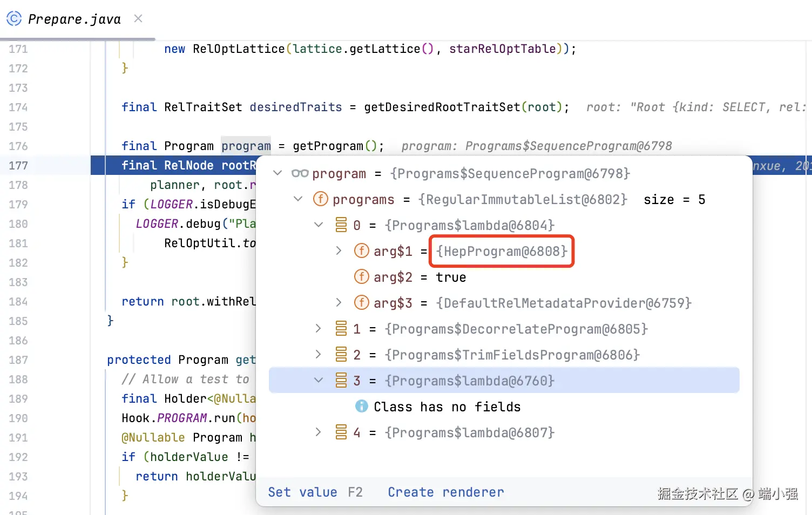Screen dimensions: 812x515
Task: Click the array element icon next to index 0
Action: [342, 225]
